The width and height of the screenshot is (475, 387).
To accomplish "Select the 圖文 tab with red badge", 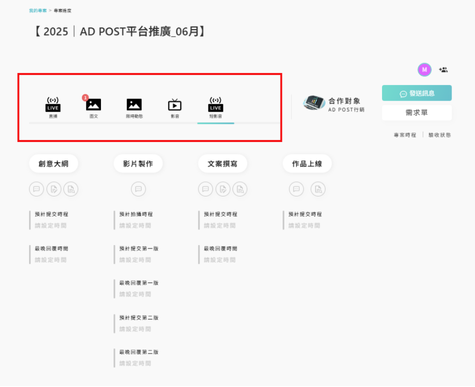I will 93,107.
